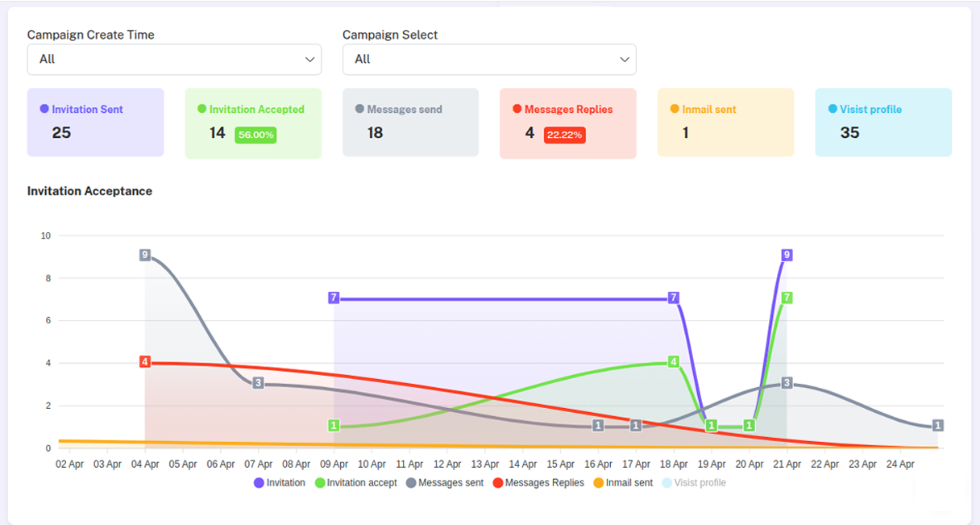Click the purple 9 data point on 21 Apr
The width and height of the screenshot is (980, 525).
tap(787, 256)
